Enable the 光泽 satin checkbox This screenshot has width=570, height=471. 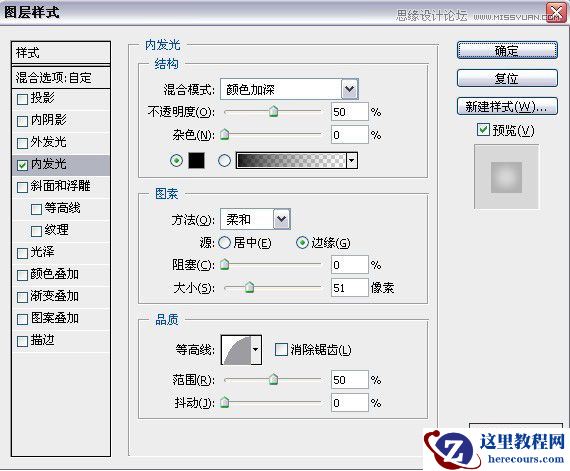(23, 253)
